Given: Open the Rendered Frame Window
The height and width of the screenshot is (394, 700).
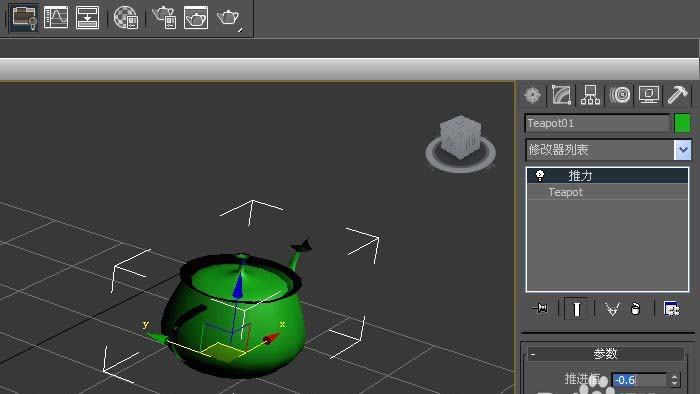Looking at the screenshot, I should (196, 17).
